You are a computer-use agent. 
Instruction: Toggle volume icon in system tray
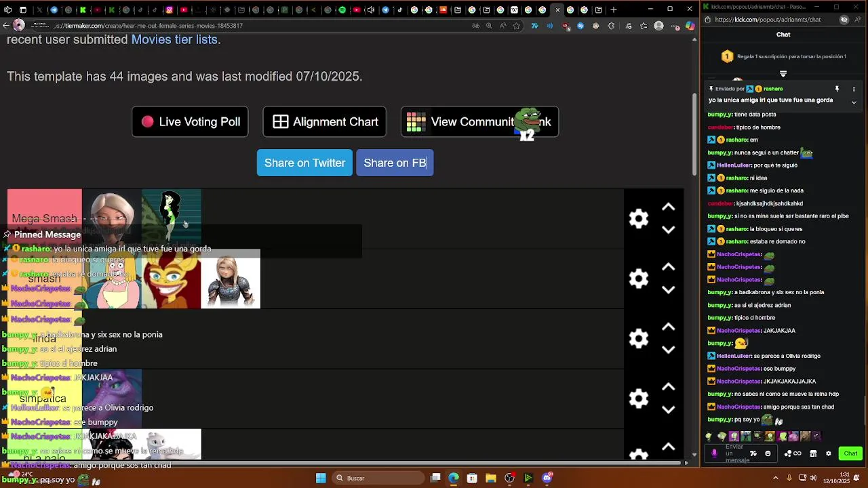(x=812, y=478)
